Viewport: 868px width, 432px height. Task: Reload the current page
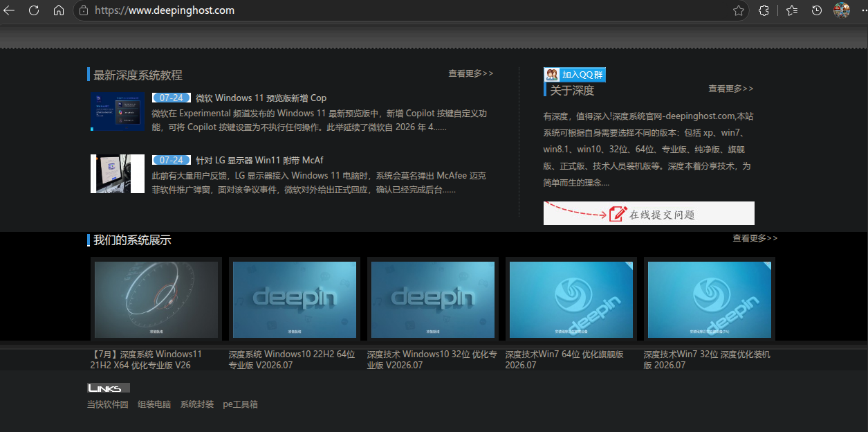click(x=33, y=10)
